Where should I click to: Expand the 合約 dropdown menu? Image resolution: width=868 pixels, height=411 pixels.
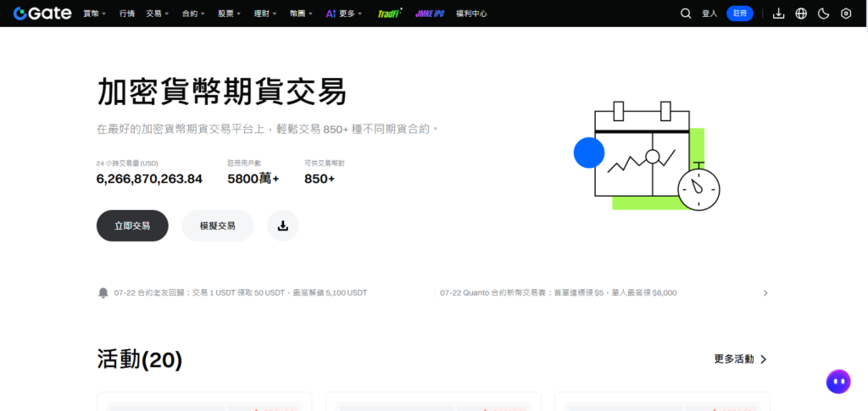coord(193,14)
